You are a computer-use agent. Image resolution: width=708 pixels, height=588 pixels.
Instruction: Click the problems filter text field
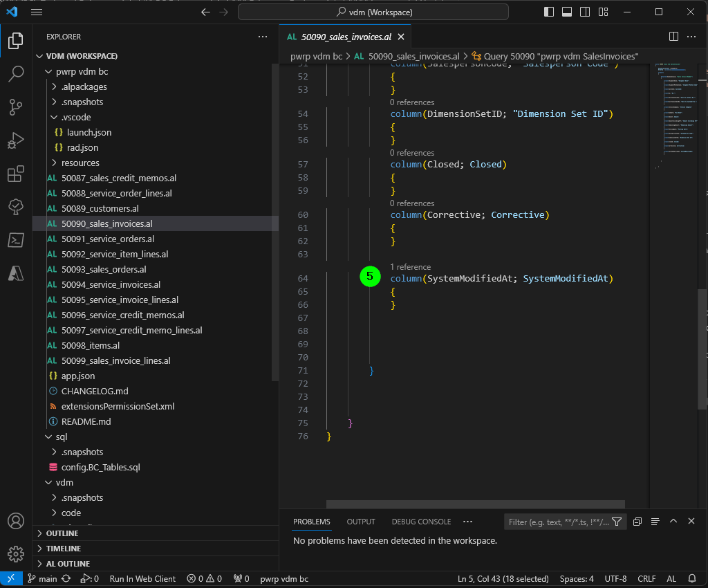click(558, 522)
